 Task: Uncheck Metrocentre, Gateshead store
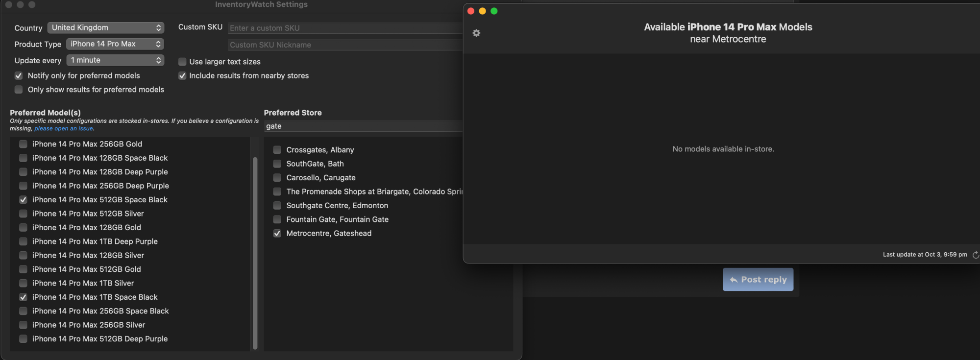tap(277, 234)
